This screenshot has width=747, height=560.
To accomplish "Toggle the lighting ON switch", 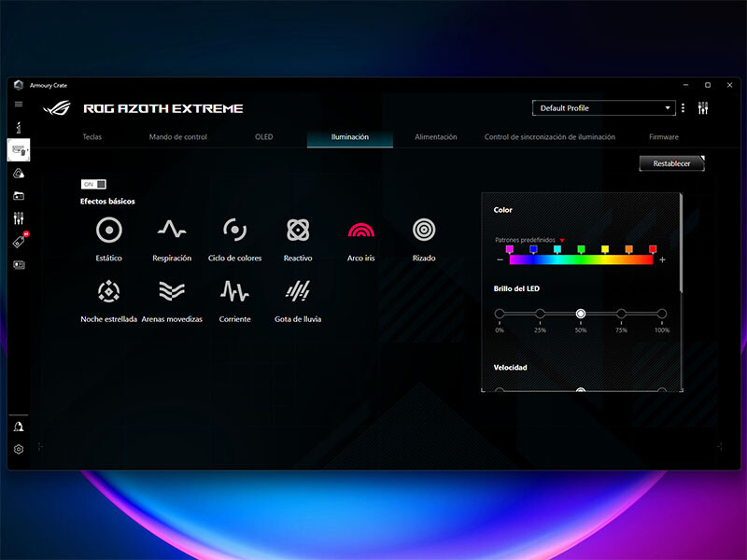I will [94, 184].
